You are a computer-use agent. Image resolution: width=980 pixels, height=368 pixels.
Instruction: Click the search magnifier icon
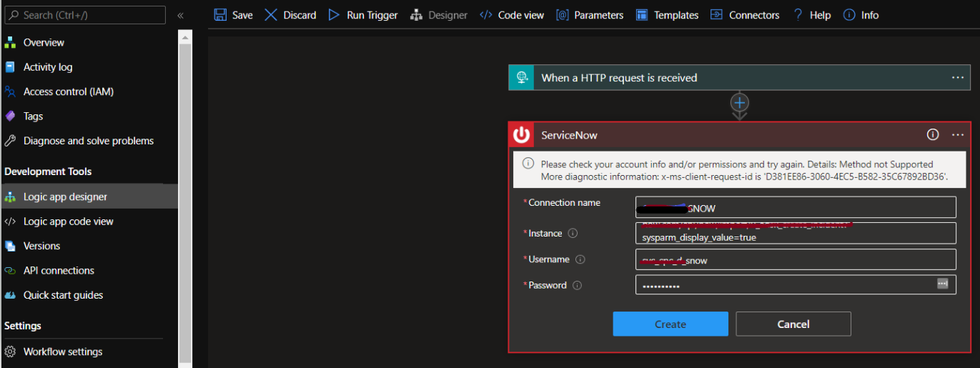[x=14, y=15]
